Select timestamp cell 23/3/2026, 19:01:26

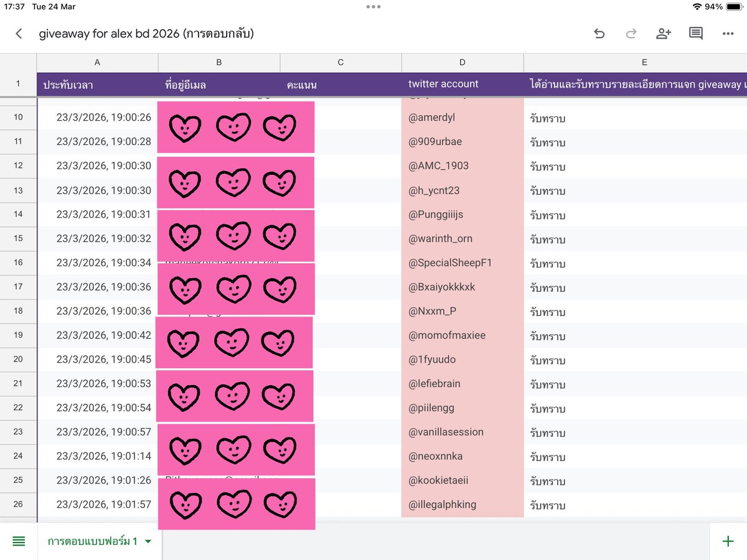(x=97, y=480)
